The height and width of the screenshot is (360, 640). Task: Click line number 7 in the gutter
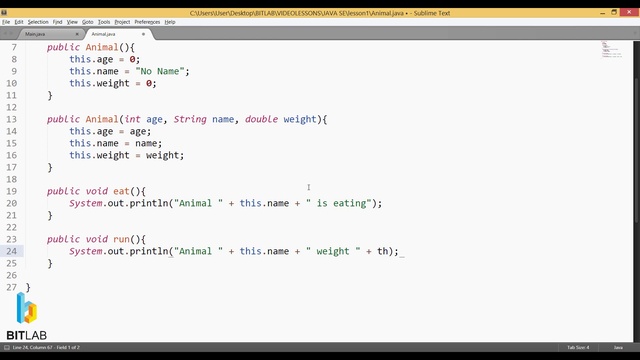(14, 47)
